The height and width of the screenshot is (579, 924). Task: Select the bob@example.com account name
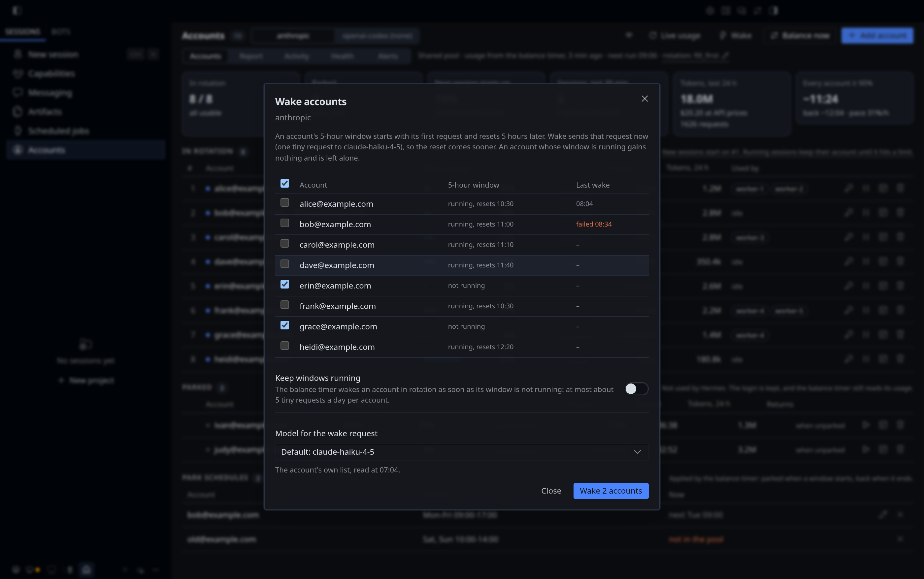335,224
